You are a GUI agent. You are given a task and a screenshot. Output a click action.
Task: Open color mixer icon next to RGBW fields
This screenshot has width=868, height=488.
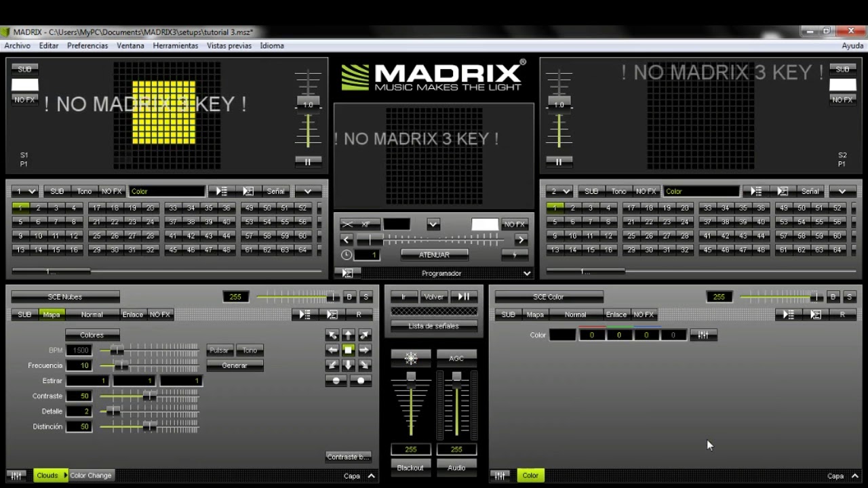point(703,335)
